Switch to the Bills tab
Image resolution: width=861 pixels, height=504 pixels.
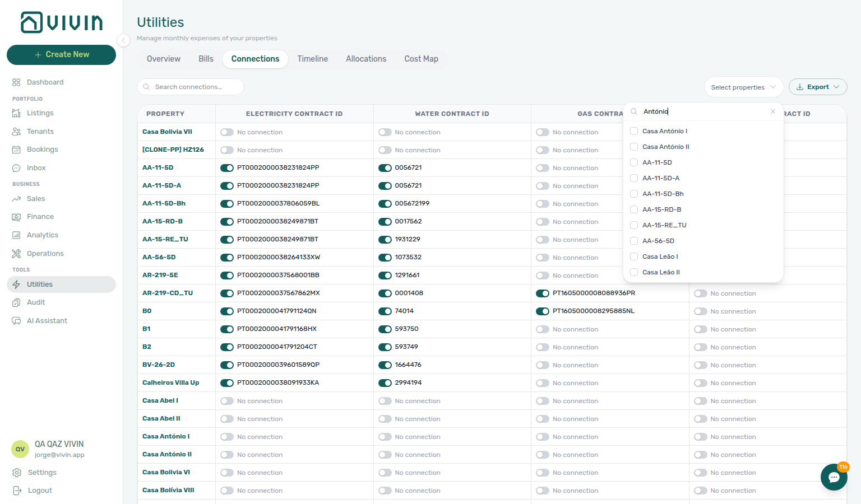206,59
